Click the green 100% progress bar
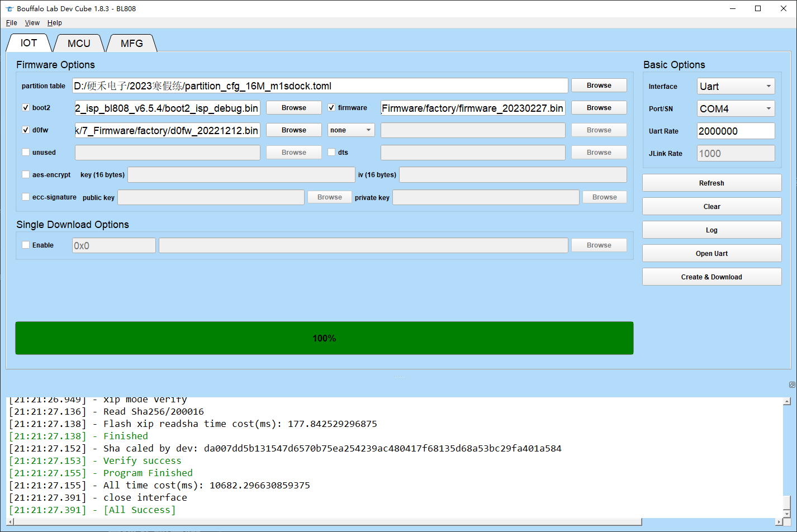This screenshot has width=797, height=532. [324, 338]
